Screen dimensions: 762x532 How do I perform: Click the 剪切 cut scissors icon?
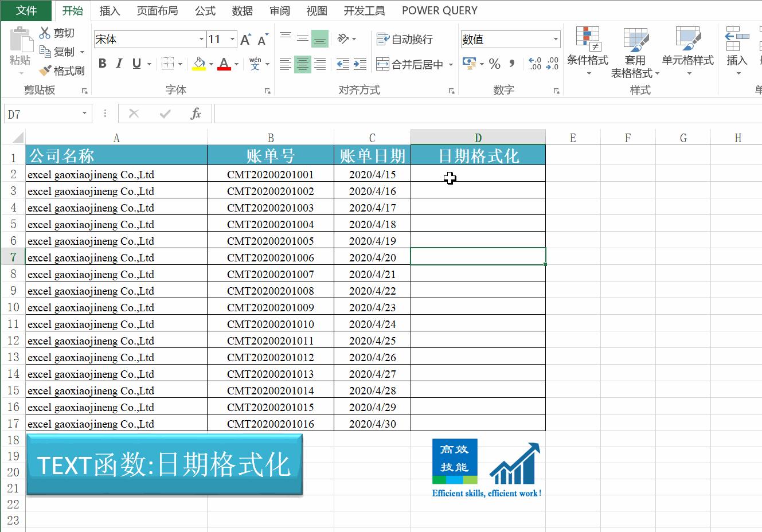pyautogui.click(x=44, y=33)
